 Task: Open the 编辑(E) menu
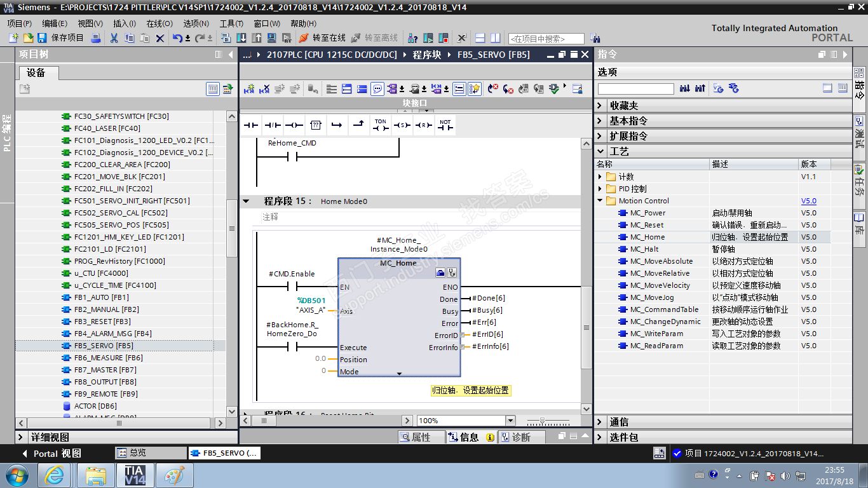tap(55, 24)
